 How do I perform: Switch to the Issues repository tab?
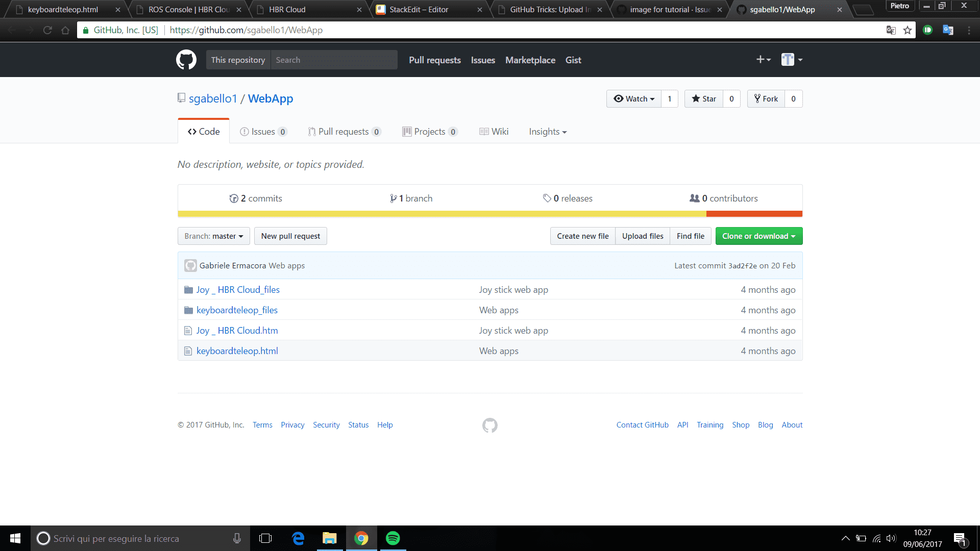(263, 132)
